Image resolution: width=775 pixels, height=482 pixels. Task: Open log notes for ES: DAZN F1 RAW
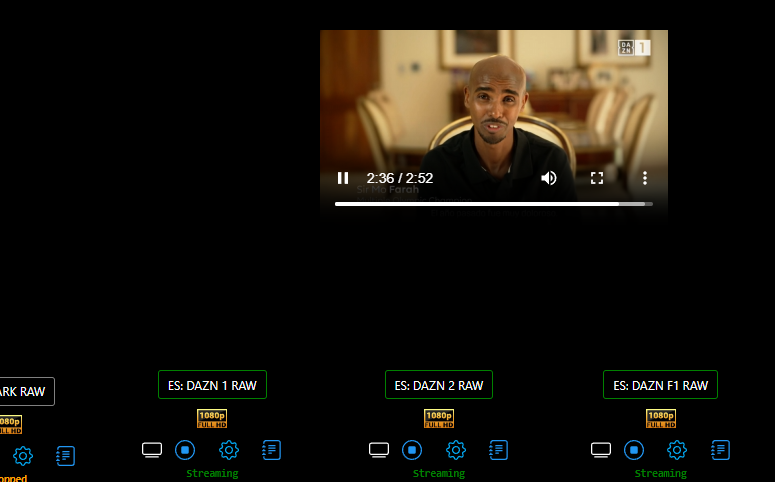pos(721,450)
